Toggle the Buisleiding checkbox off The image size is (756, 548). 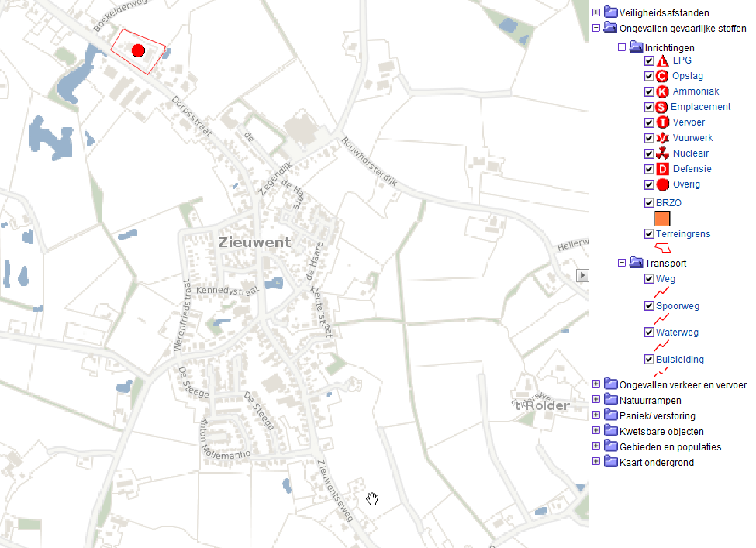click(x=649, y=359)
